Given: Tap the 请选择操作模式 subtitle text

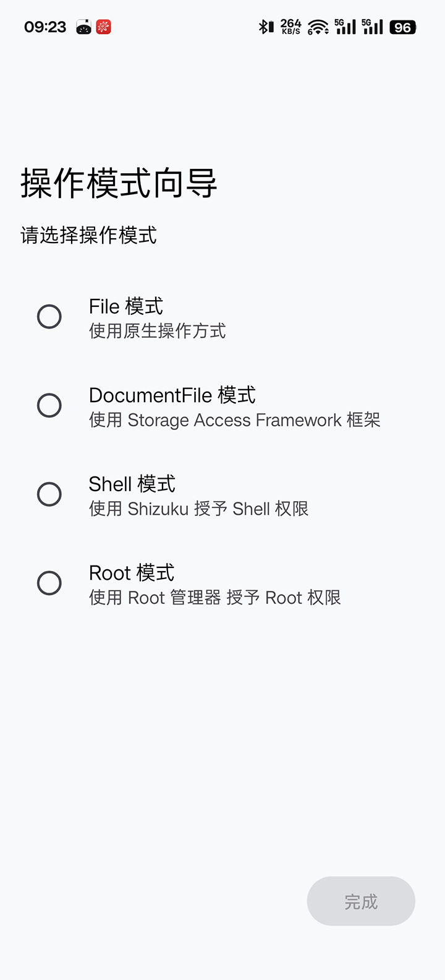Looking at the screenshot, I should coord(89,235).
